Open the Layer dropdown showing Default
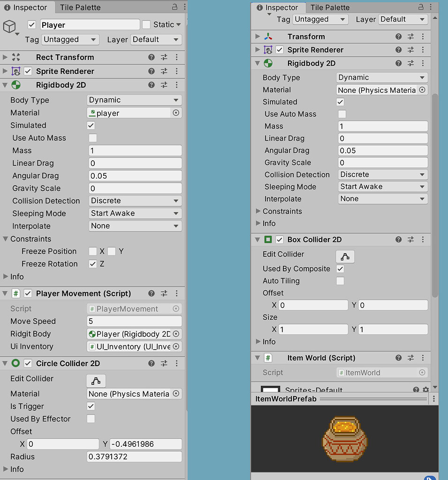Viewport: 448px width, 480px height. point(156,39)
